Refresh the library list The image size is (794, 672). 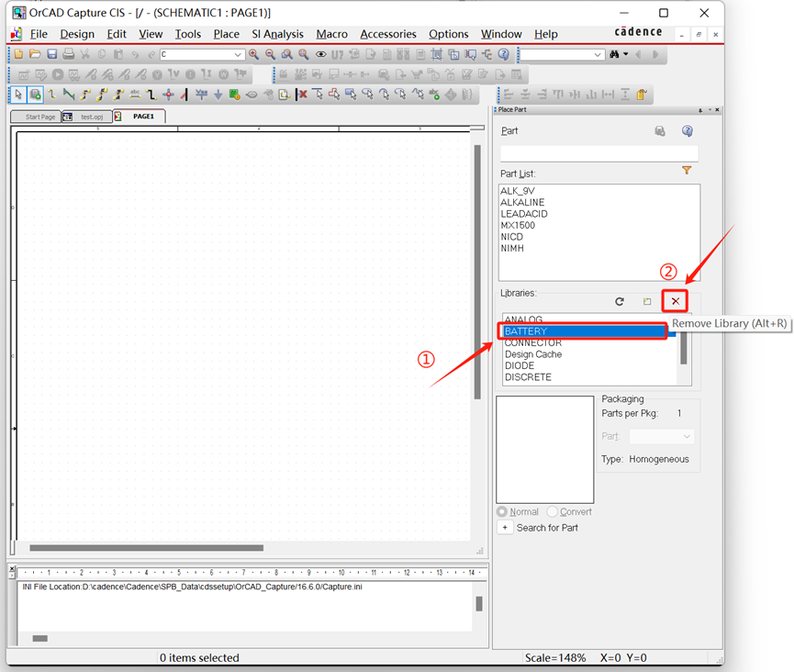(619, 301)
